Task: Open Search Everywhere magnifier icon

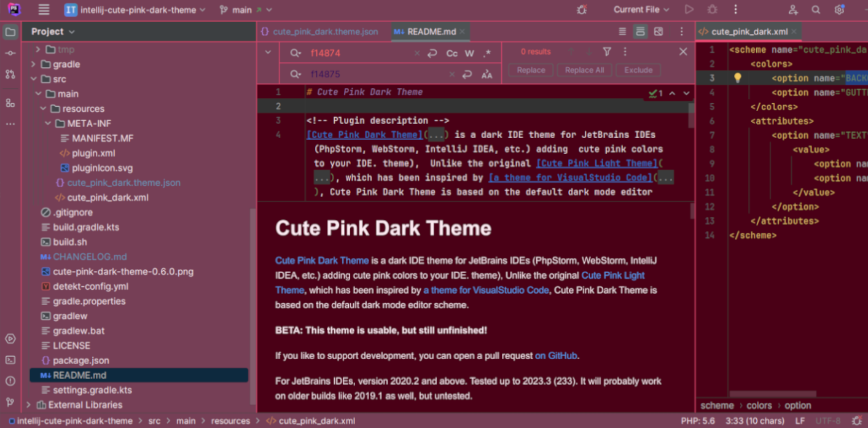Action: 816,10
